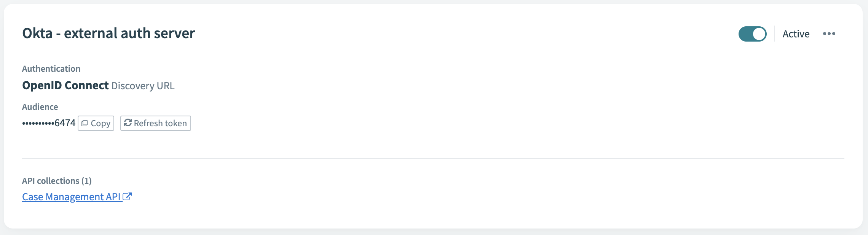Click the external link icon after Case Management API
This screenshot has width=868, height=235.
(127, 196)
